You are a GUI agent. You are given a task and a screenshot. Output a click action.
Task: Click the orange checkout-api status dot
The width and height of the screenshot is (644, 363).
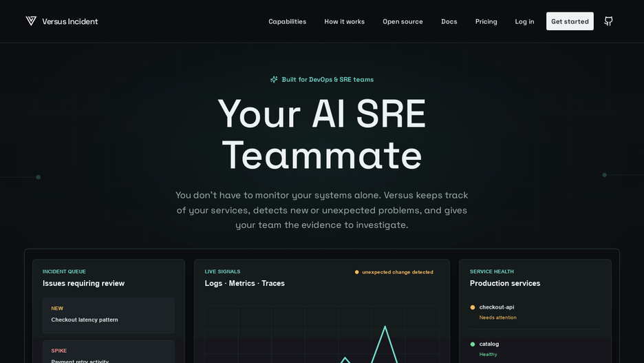[472, 307]
